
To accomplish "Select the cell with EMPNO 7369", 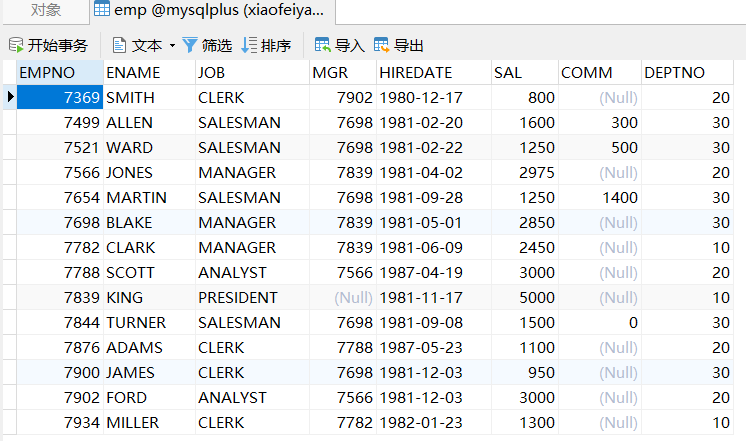I will coord(60,97).
